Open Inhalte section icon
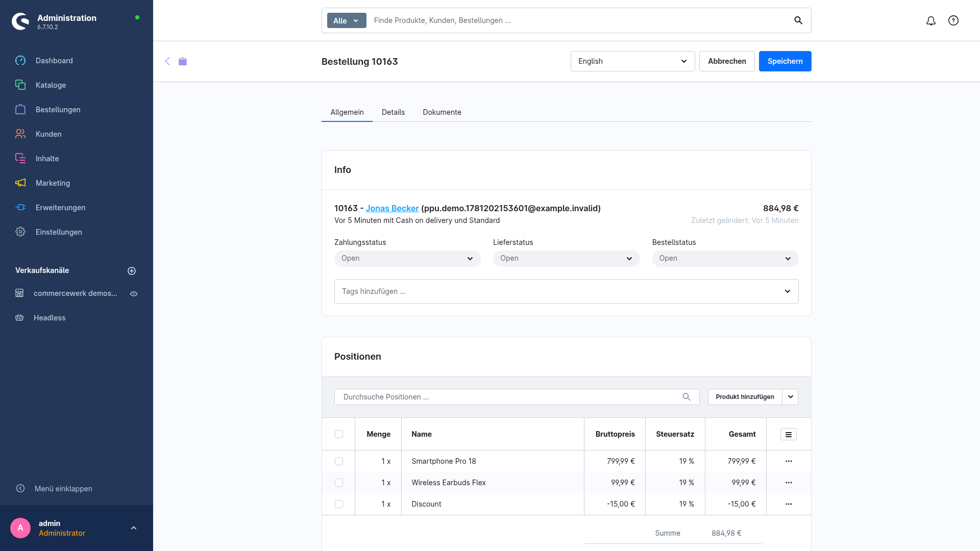Image resolution: width=980 pixels, height=551 pixels. (20, 159)
